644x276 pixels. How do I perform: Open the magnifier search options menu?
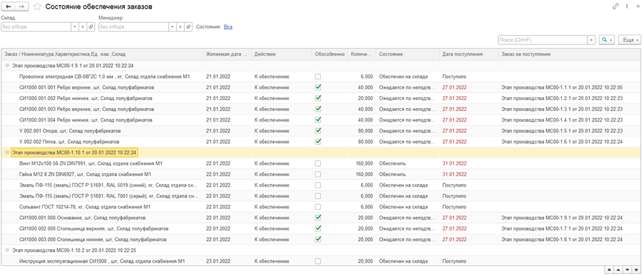click(x=606, y=40)
